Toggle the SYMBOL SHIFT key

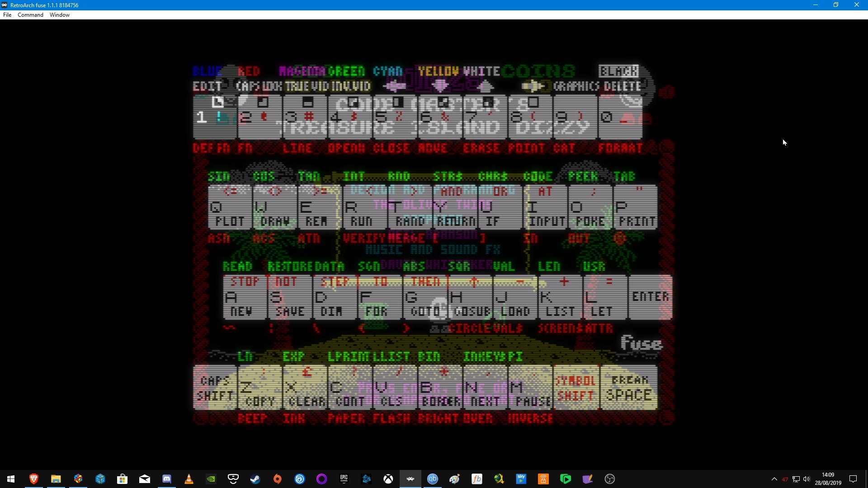point(575,388)
